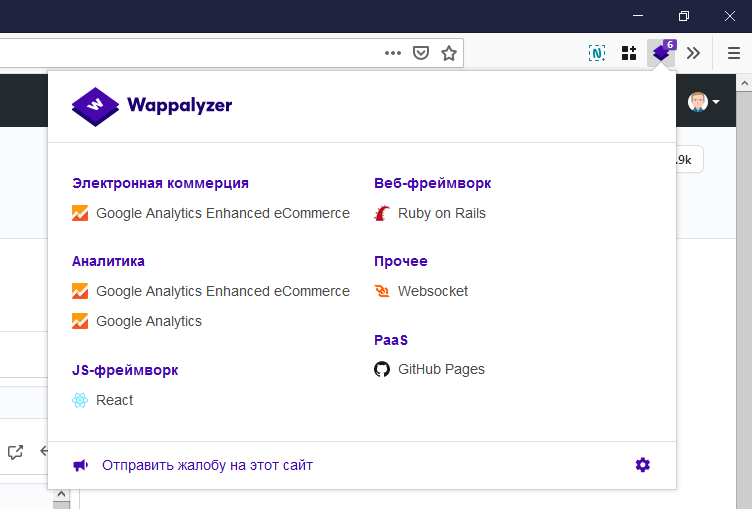This screenshot has width=752, height=509.
Task: Open Enhanced eCommerce link under Аналитика
Action: (x=223, y=291)
